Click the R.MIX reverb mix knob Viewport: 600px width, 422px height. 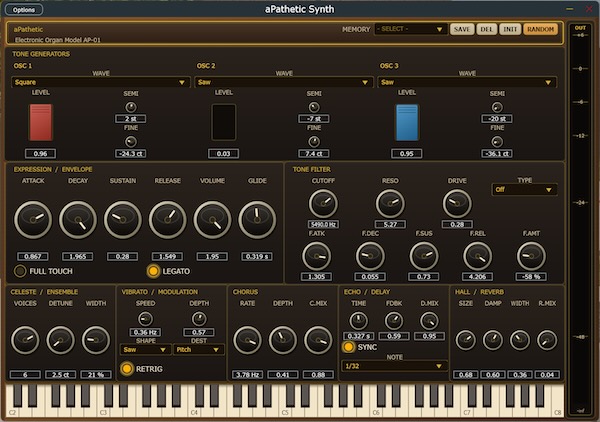pyautogui.click(x=547, y=340)
